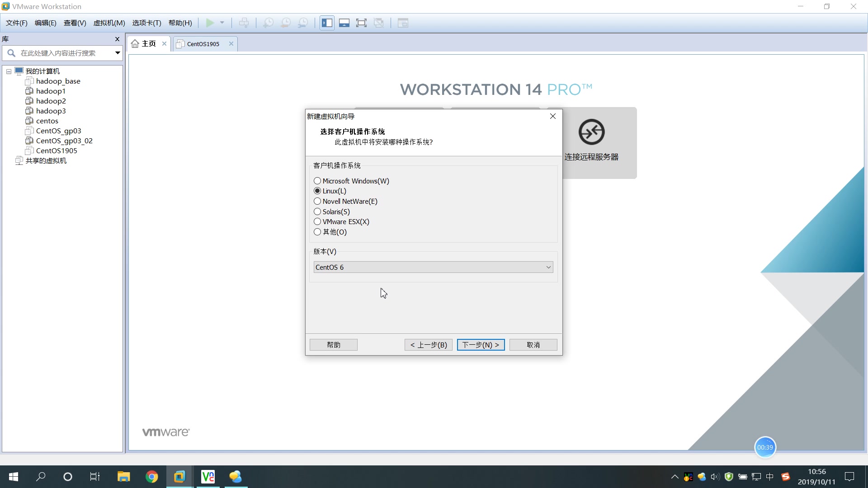The height and width of the screenshot is (488, 868).
Task: Click the 下一步(N) next button
Action: (x=481, y=345)
